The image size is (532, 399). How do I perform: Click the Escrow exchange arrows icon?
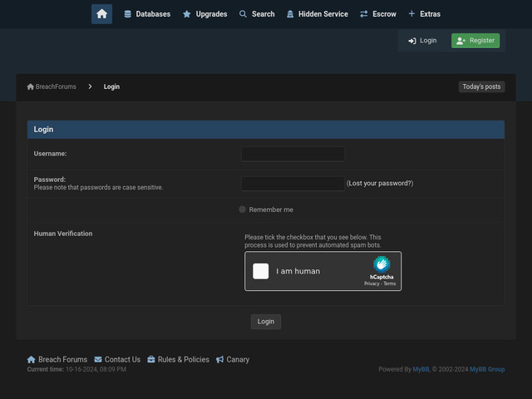pos(364,14)
